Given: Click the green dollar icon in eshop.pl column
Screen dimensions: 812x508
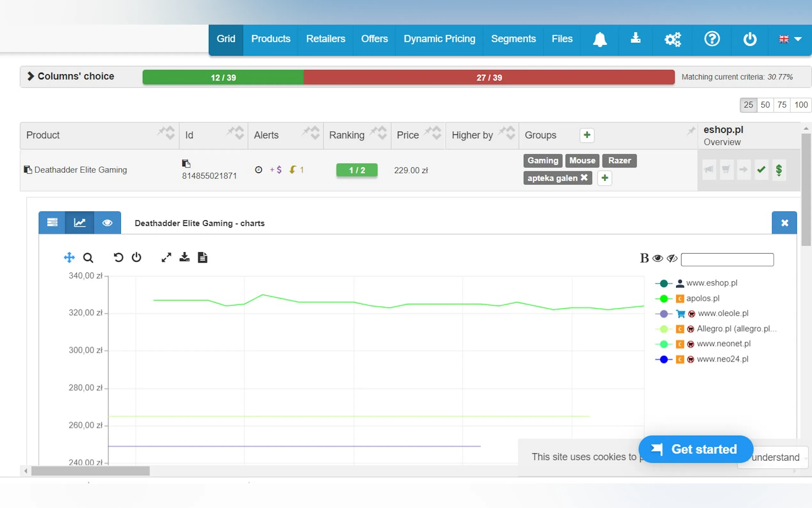Looking at the screenshot, I should tap(779, 170).
